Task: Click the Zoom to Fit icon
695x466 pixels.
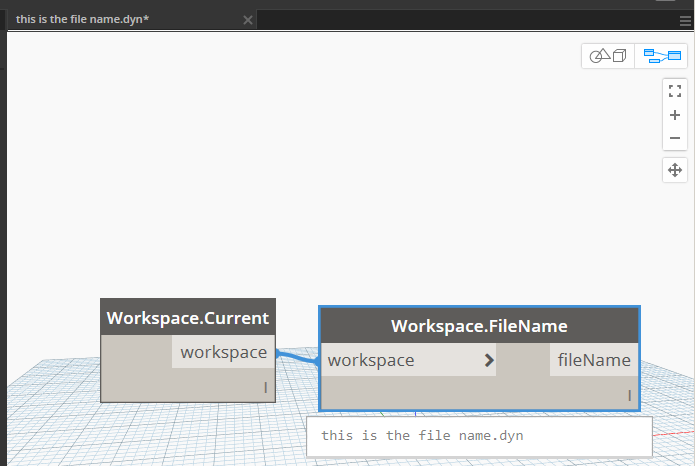Action: 675,91
